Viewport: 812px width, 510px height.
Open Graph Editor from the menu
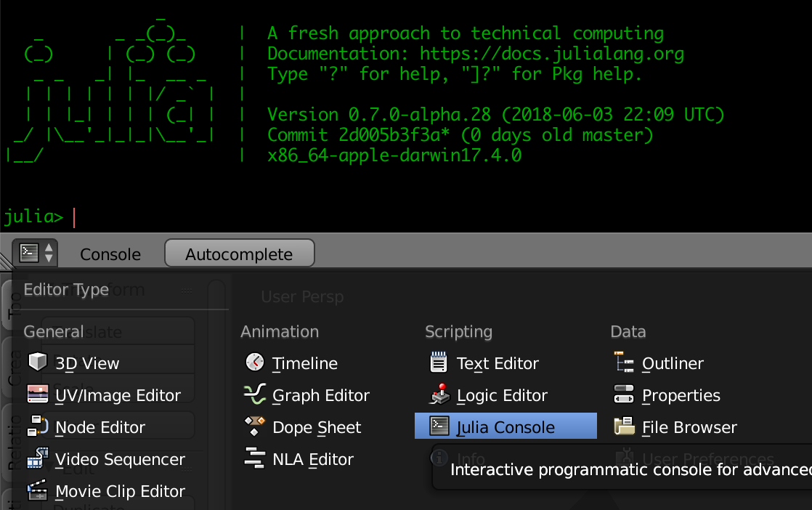pos(321,395)
